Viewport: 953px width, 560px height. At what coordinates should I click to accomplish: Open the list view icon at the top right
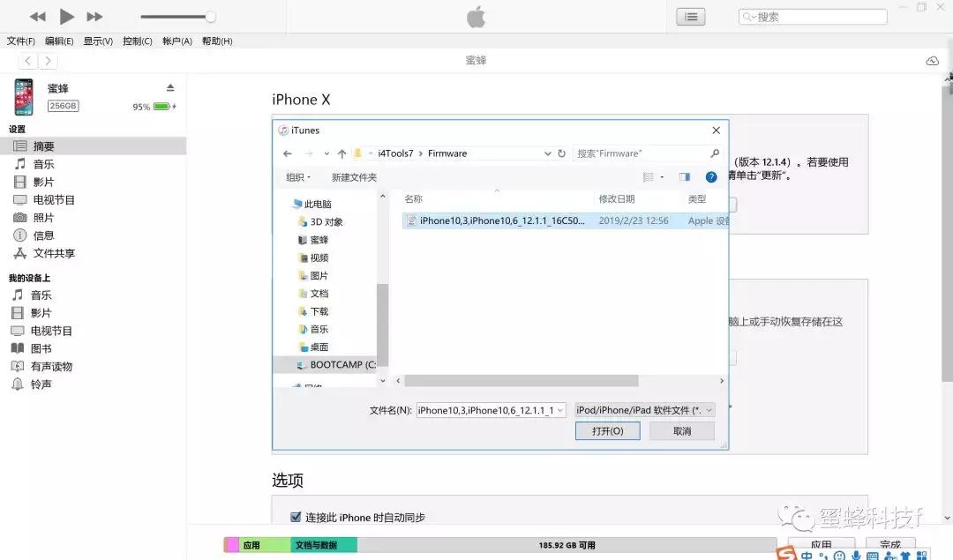[690, 16]
